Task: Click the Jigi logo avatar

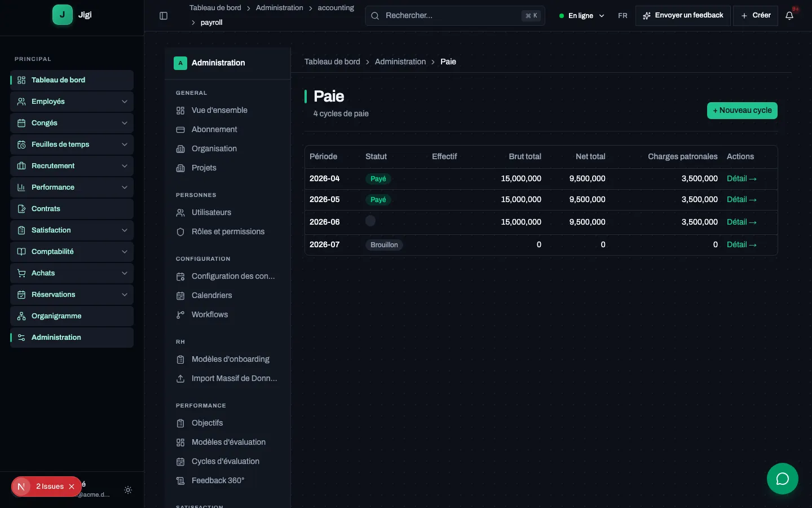Action: 63,15
